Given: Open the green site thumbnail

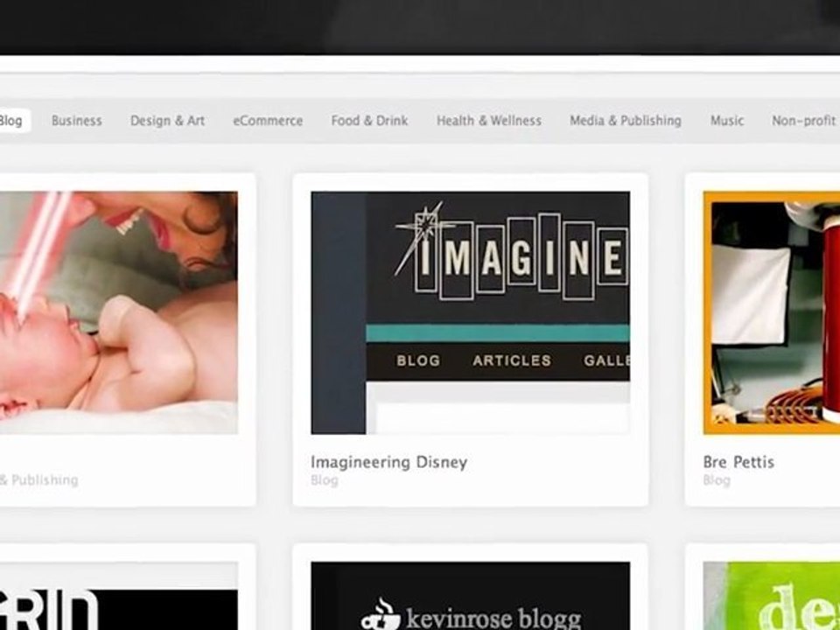Looking at the screenshot, I should pos(772,596).
